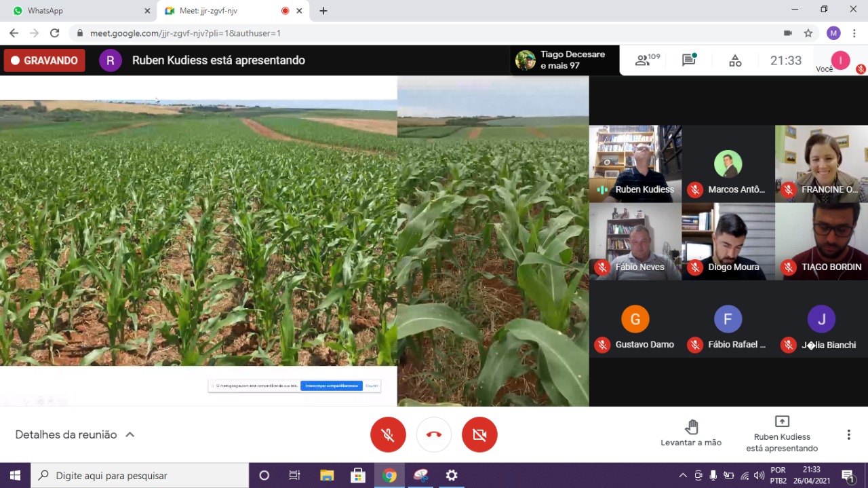This screenshot has width=868, height=488.
Task: Open the meeting chat icon
Action: click(689, 60)
